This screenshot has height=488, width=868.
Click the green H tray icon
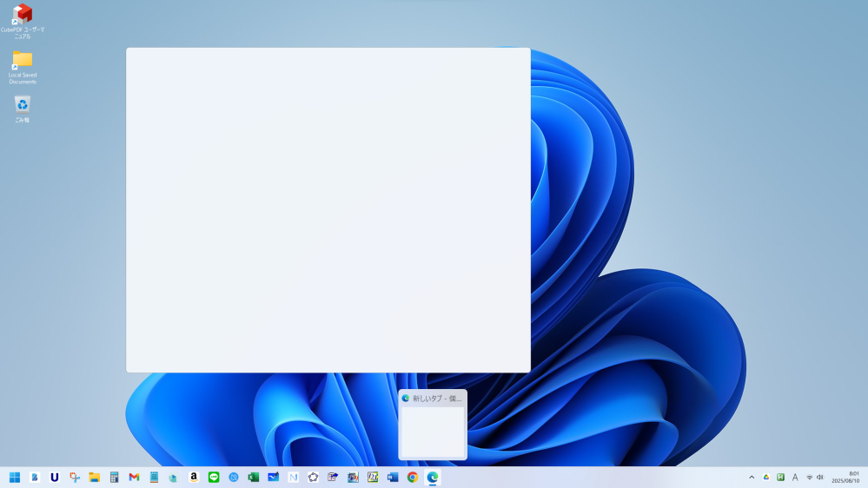pyautogui.click(x=780, y=477)
